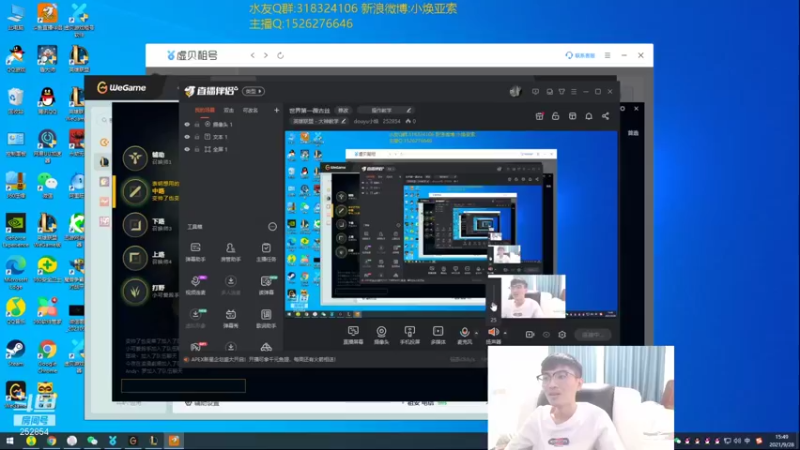Image resolution: width=800 pixels, height=450 pixels.
Task: Open Microsoft Edge desktop shortcut
Action: [15, 273]
